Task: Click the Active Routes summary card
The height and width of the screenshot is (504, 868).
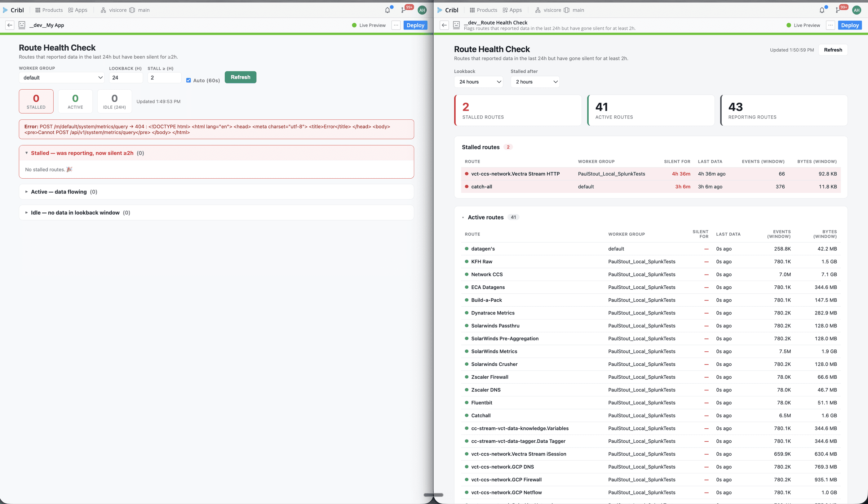Action: pyautogui.click(x=651, y=110)
